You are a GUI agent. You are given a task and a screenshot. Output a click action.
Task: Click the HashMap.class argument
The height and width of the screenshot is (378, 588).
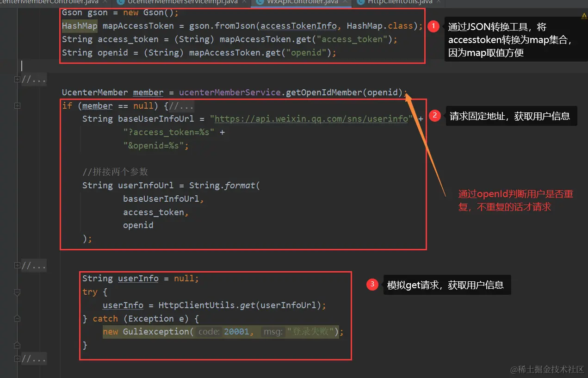pyautogui.click(x=380, y=26)
